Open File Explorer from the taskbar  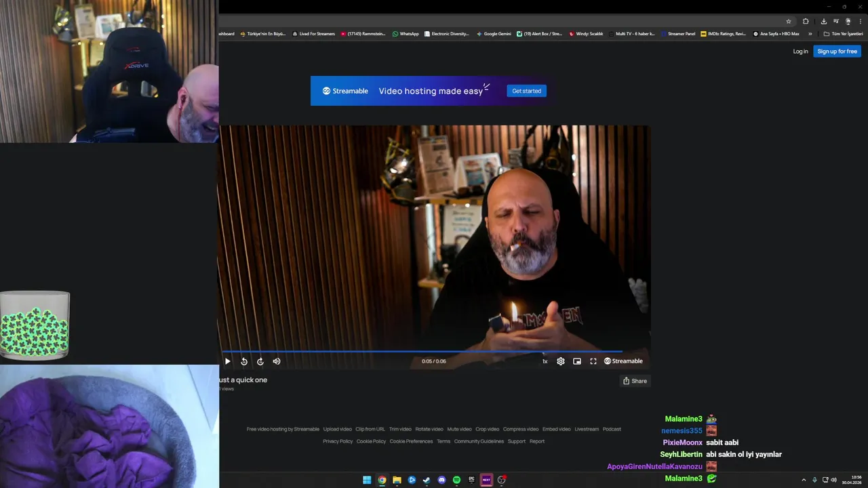(397, 480)
